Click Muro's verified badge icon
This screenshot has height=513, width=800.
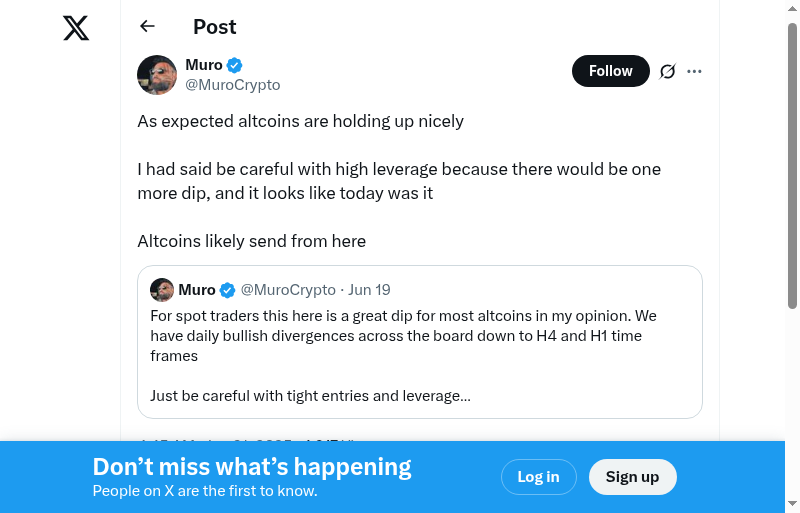click(235, 65)
